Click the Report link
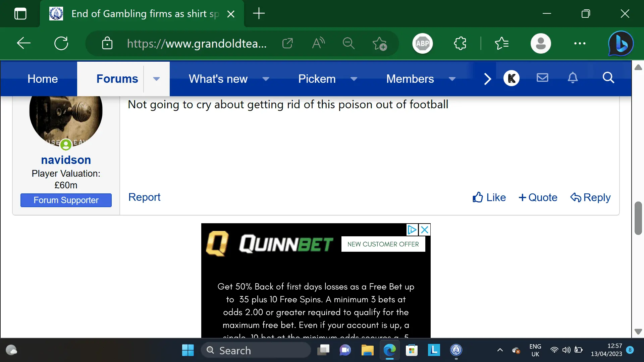The image size is (644, 362). (x=144, y=197)
